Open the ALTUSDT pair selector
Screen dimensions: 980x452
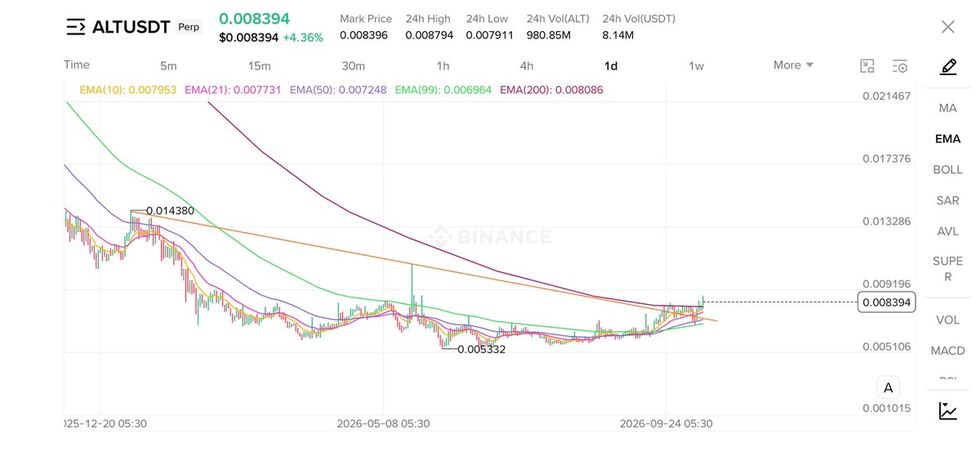tap(131, 27)
